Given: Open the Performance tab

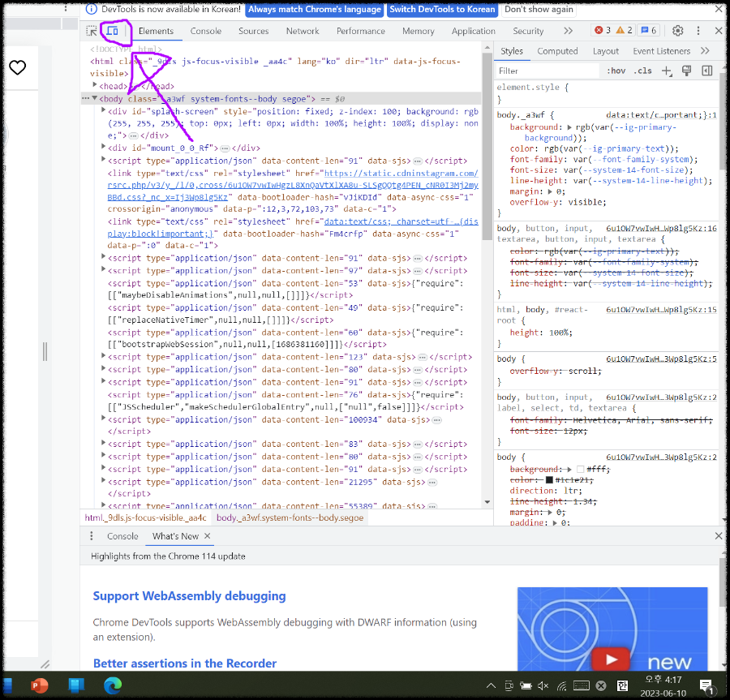Looking at the screenshot, I should coord(361,31).
